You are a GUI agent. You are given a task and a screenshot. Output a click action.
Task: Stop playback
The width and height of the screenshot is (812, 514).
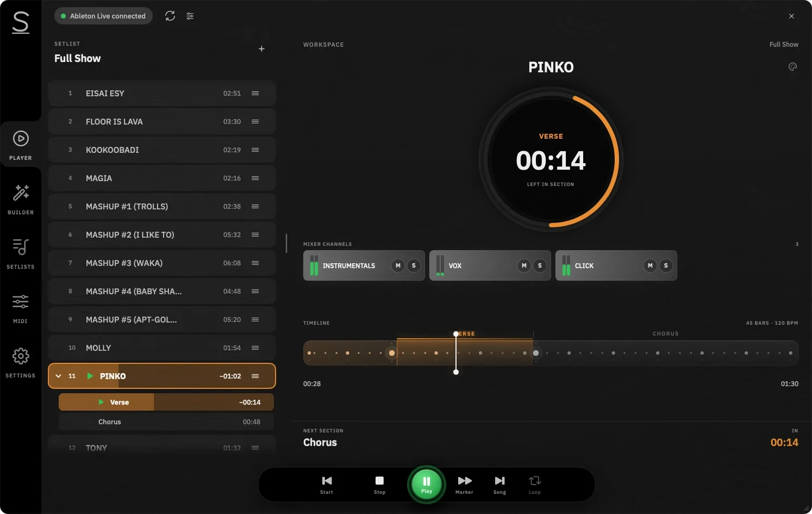pos(379,485)
